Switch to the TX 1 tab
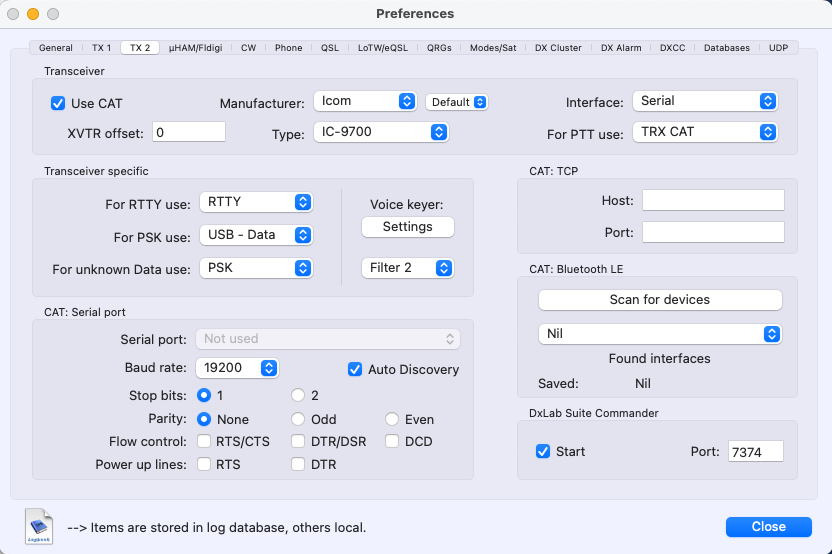The width and height of the screenshot is (832, 554). pos(101,47)
